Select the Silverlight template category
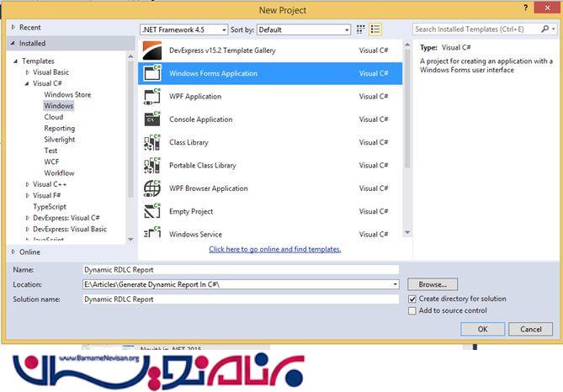This screenshot has height=392, width=563. pos(60,140)
